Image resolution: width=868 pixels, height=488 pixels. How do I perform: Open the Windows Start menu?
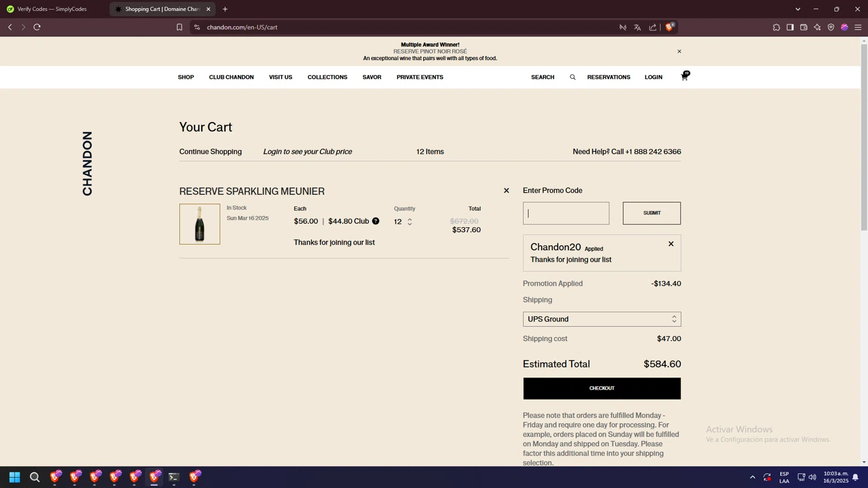pos(14,477)
